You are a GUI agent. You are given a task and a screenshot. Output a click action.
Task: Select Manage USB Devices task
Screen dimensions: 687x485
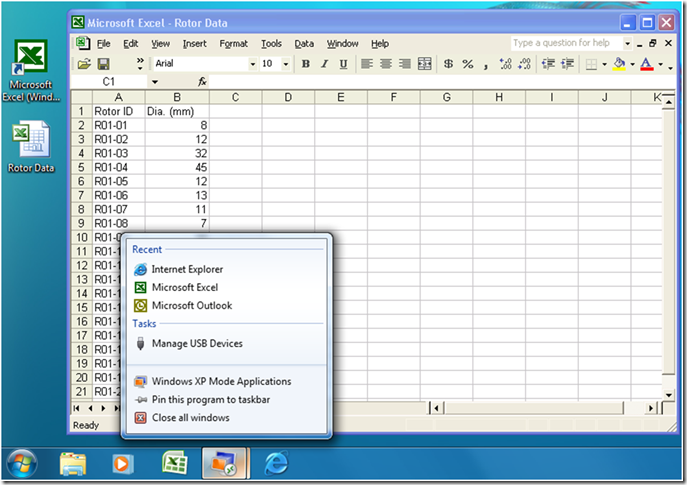click(x=197, y=343)
